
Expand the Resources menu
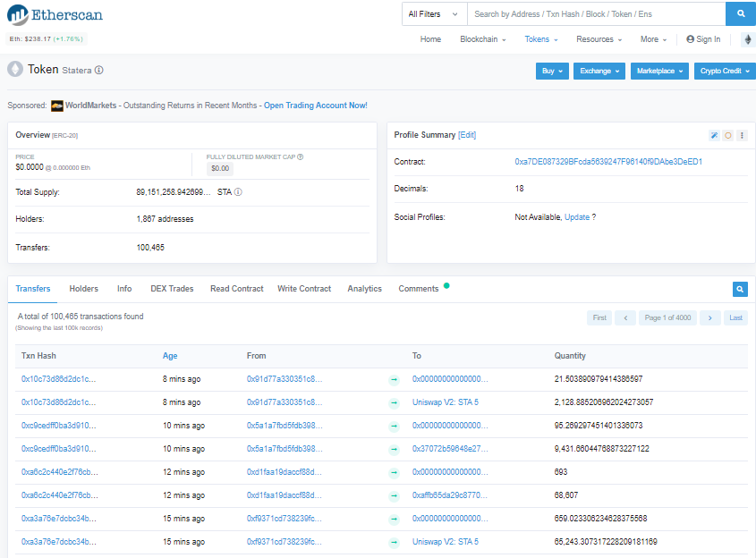pyautogui.click(x=599, y=39)
